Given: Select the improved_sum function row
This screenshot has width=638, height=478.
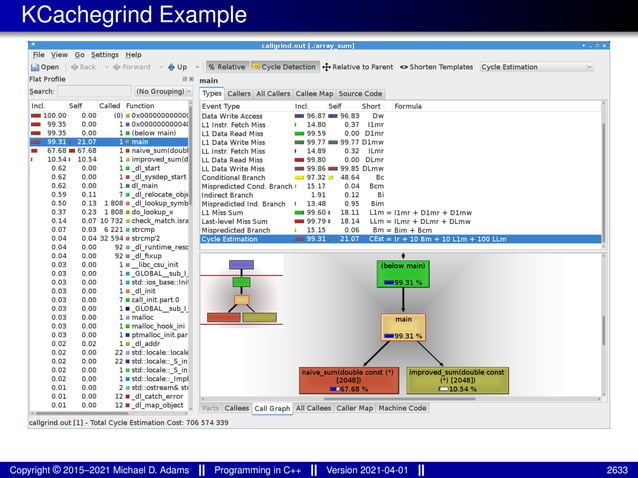Looking at the screenshot, I should click(x=109, y=159).
